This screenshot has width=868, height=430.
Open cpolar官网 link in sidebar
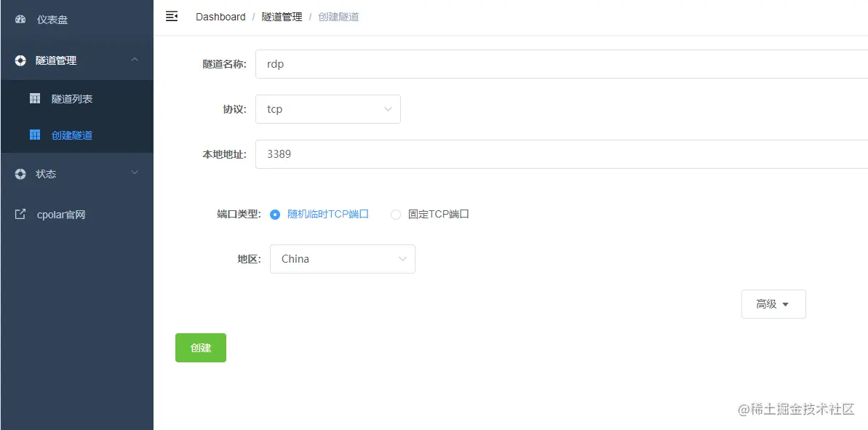point(77,215)
